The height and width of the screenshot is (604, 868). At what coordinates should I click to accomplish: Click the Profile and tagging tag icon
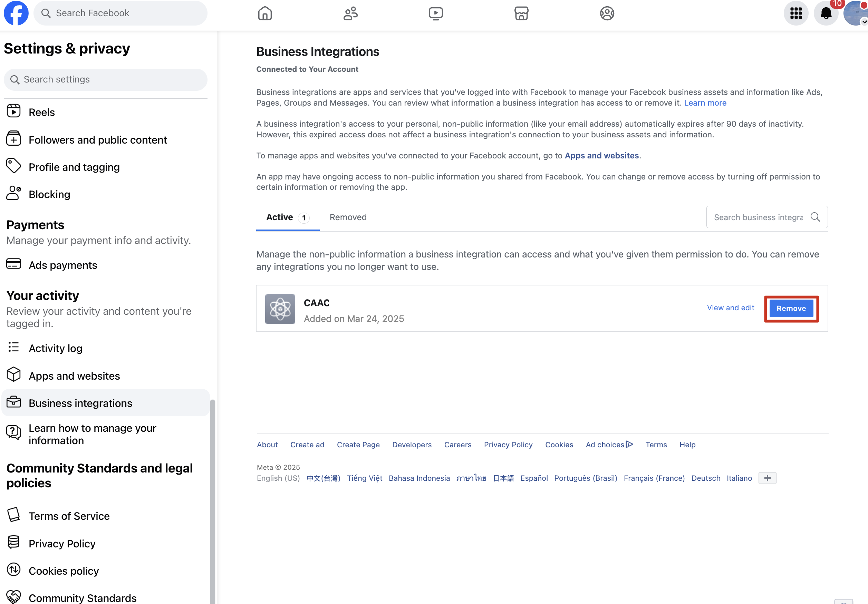click(x=13, y=166)
